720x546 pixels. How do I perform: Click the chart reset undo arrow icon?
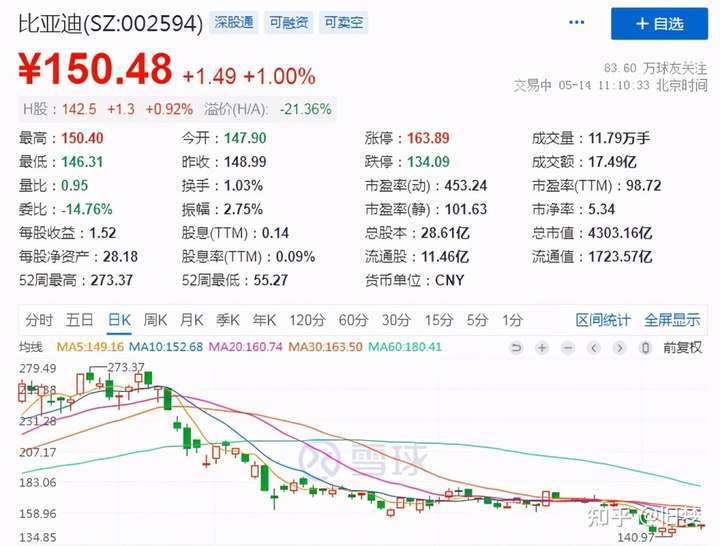point(516,348)
